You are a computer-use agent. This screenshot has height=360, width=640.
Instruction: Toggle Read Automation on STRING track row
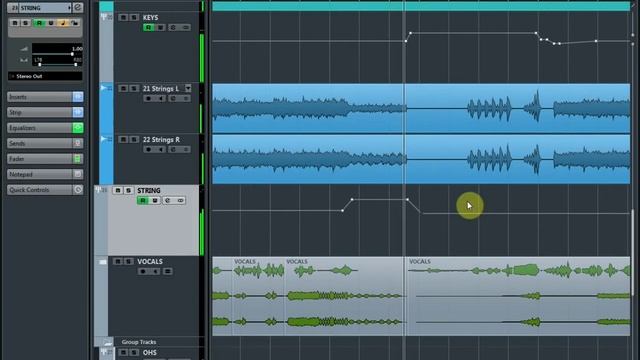[x=142, y=200]
